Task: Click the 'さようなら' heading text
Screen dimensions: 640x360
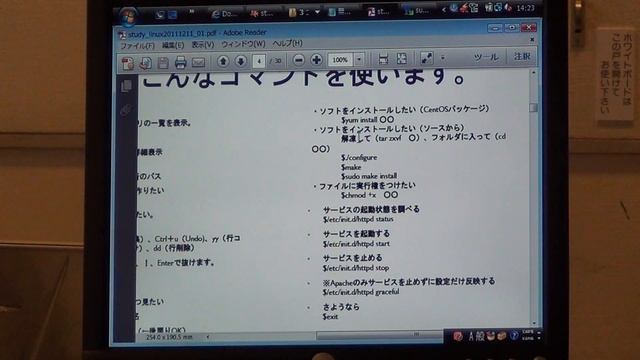Action: tap(341, 307)
